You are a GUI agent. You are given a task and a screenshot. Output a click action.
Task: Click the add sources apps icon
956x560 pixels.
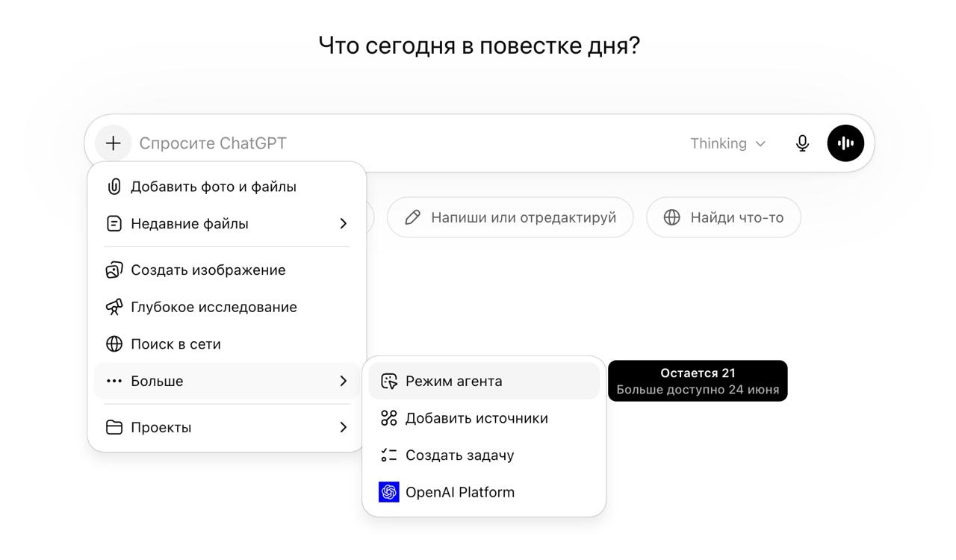(x=389, y=418)
